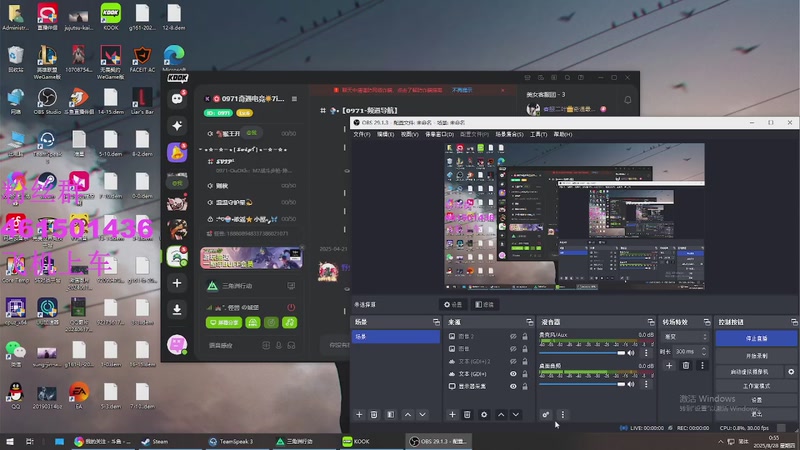Add a transition with plus icon in 转场特效 panel
The height and width of the screenshot is (450, 800).
(669, 365)
